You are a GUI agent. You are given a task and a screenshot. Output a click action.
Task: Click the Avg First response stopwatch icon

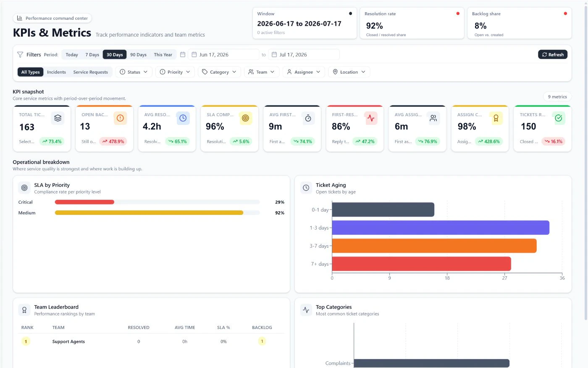[308, 118]
